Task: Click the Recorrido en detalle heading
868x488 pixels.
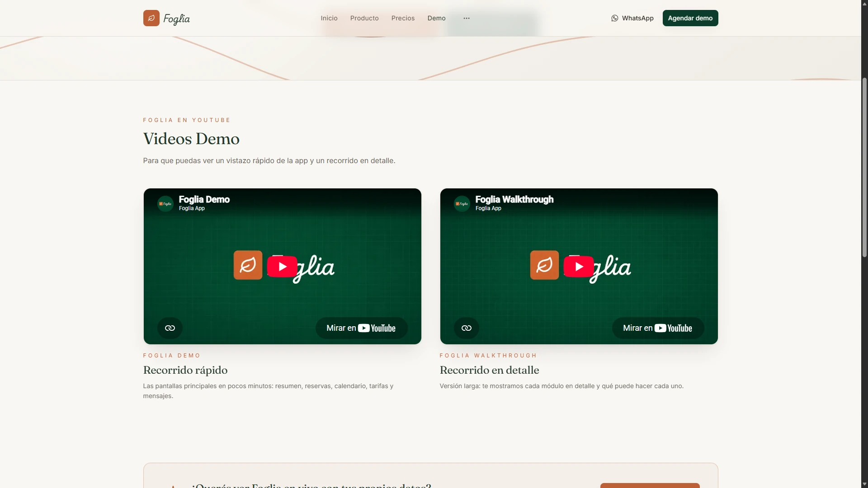Action: pyautogui.click(x=490, y=370)
